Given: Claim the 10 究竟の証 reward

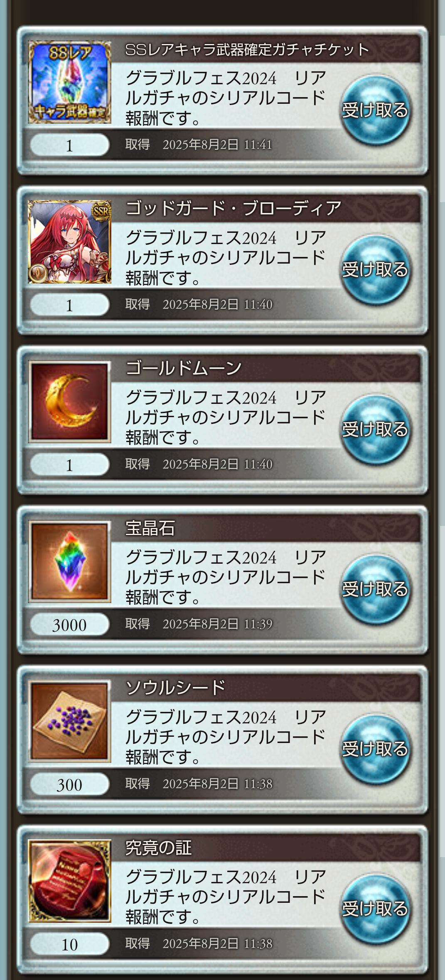Looking at the screenshot, I should (375, 909).
